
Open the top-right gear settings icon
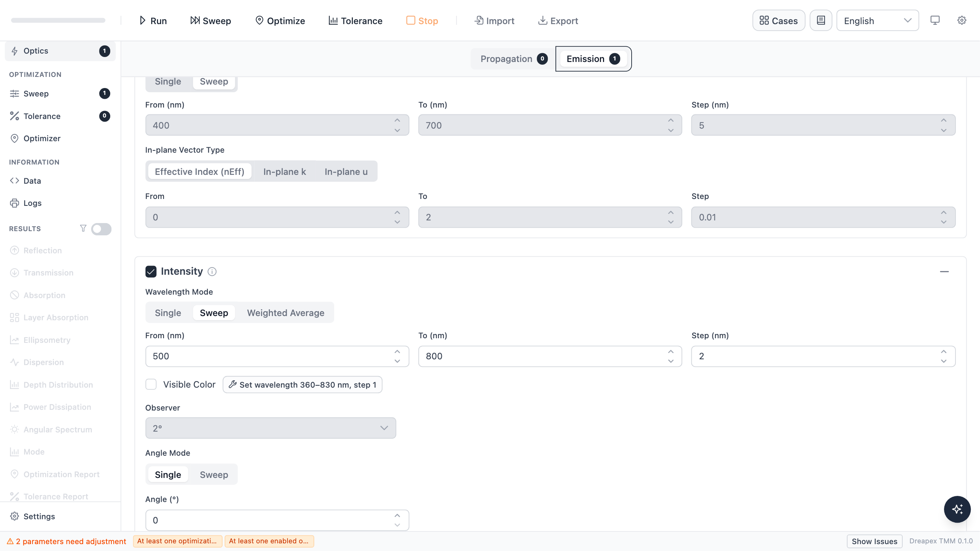pos(962,21)
